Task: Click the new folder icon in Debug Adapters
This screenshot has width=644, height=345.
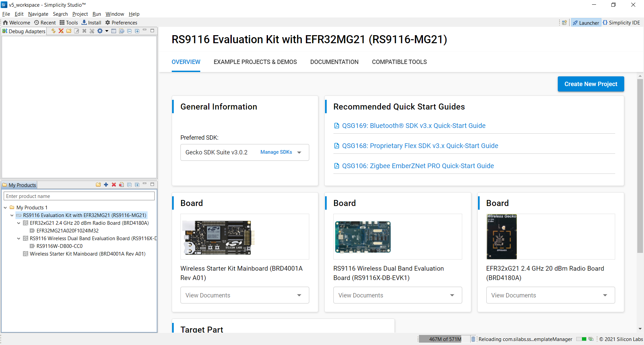Action: [69, 31]
